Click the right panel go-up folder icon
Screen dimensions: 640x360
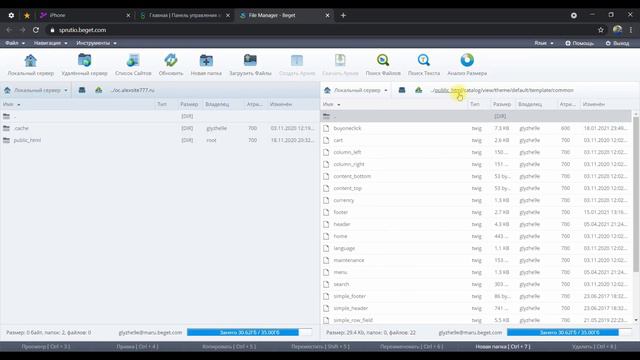point(419,90)
